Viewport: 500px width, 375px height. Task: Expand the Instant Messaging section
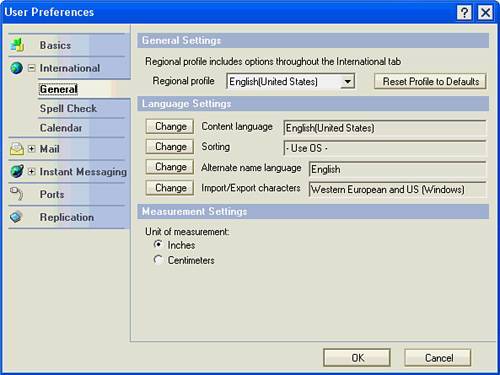coord(31,171)
